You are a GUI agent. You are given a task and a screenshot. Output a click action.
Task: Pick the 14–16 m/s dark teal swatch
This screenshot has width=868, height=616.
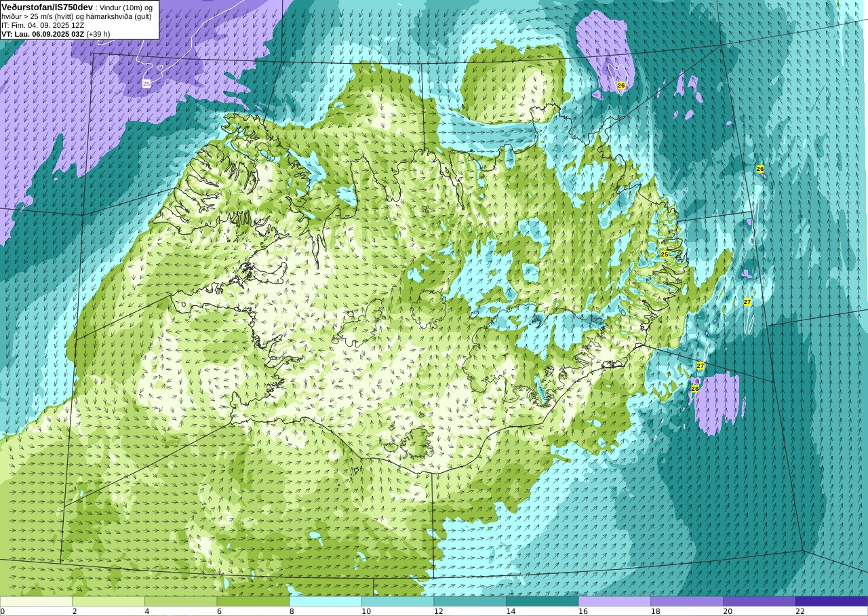pos(542,601)
